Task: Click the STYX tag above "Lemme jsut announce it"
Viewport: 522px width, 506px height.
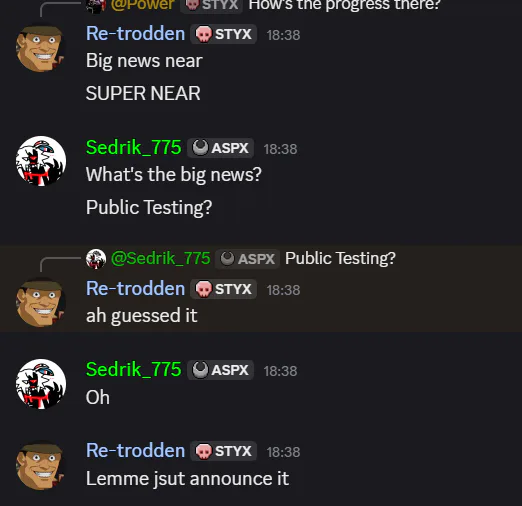Action: coord(223,451)
